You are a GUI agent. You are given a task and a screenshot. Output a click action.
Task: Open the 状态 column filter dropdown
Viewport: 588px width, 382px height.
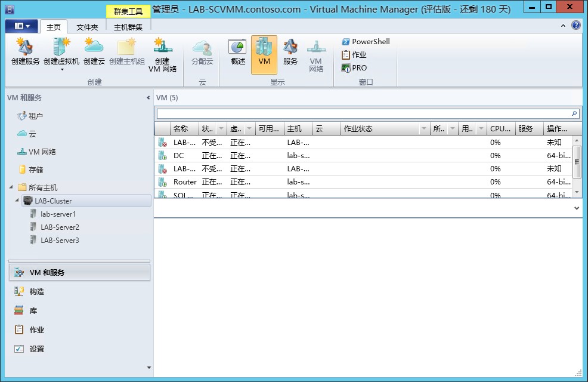(221, 129)
